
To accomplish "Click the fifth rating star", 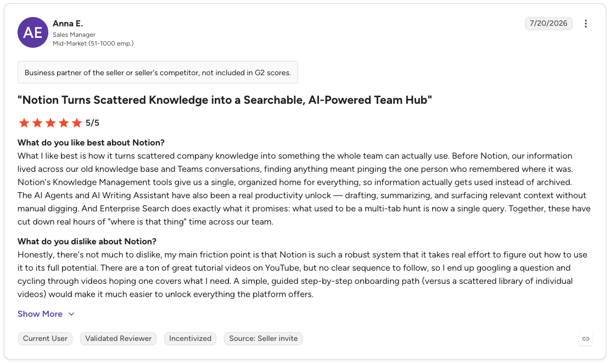I will pyautogui.click(x=77, y=124).
